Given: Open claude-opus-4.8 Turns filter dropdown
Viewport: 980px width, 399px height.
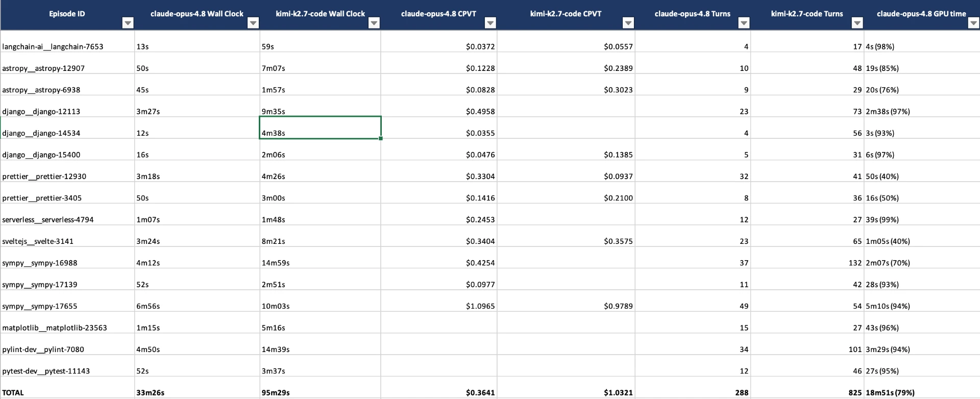Looking at the screenshot, I should click(x=744, y=23).
